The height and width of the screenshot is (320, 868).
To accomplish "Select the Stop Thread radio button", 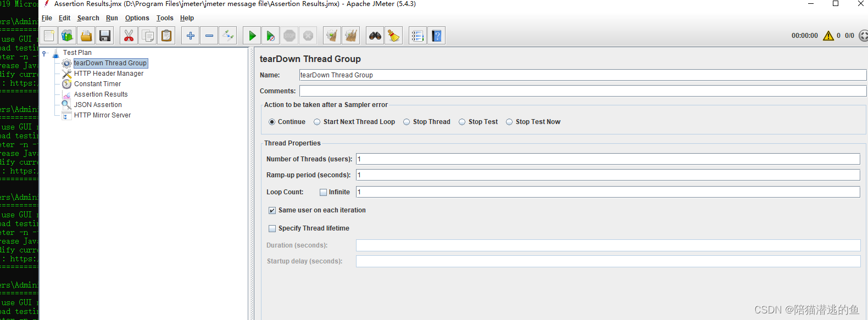I will point(407,122).
